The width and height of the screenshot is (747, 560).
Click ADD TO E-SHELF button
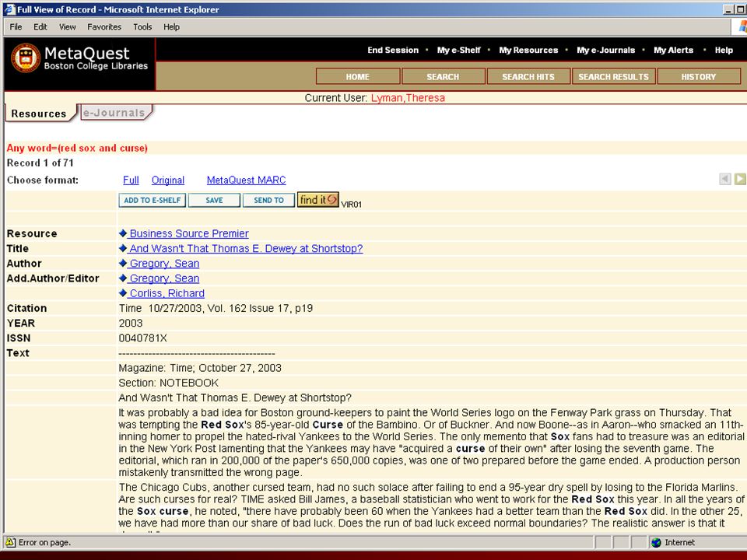coord(152,200)
